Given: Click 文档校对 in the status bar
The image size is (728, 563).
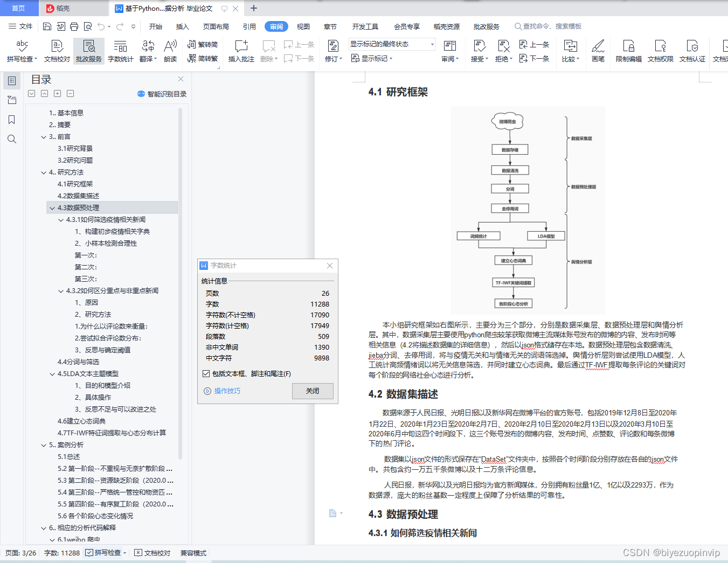Looking at the screenshot, I should pos(152,553).
